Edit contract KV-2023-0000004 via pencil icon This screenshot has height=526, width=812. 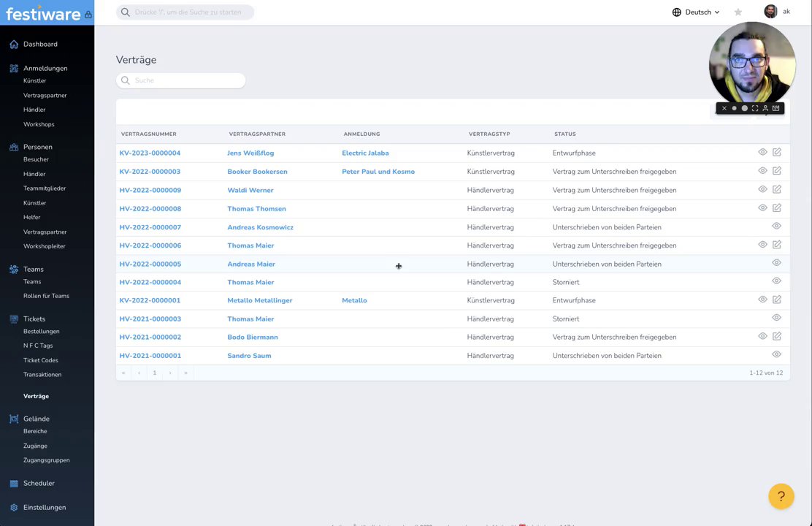click(777, 152)
